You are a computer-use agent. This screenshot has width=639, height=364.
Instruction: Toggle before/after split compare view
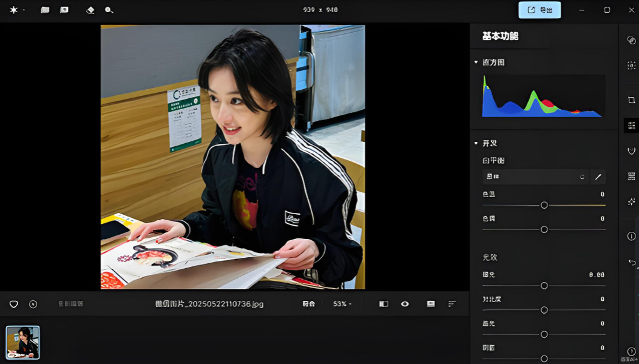coord(384,304)
